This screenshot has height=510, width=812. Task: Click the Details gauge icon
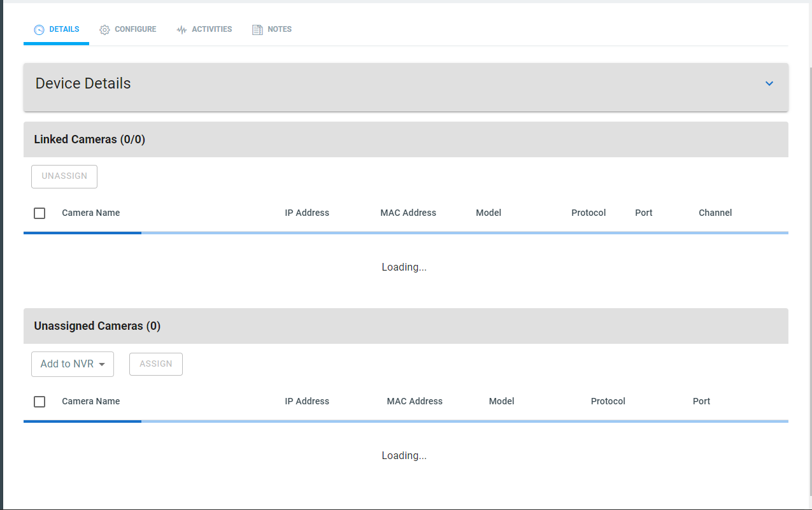[x=39, y=30]
